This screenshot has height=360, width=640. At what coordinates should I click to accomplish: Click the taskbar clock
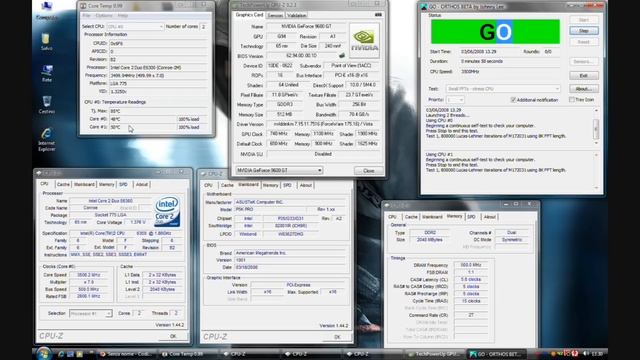click(x=597, y=354)
